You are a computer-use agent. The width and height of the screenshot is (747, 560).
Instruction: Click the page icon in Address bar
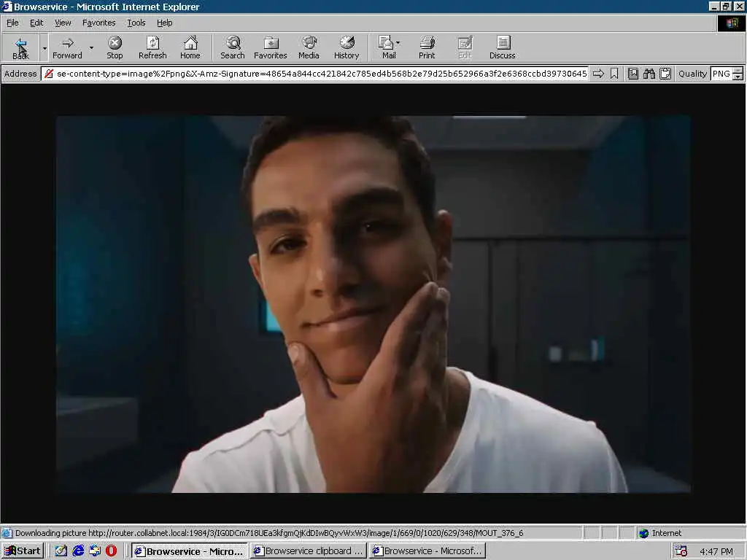49,74
